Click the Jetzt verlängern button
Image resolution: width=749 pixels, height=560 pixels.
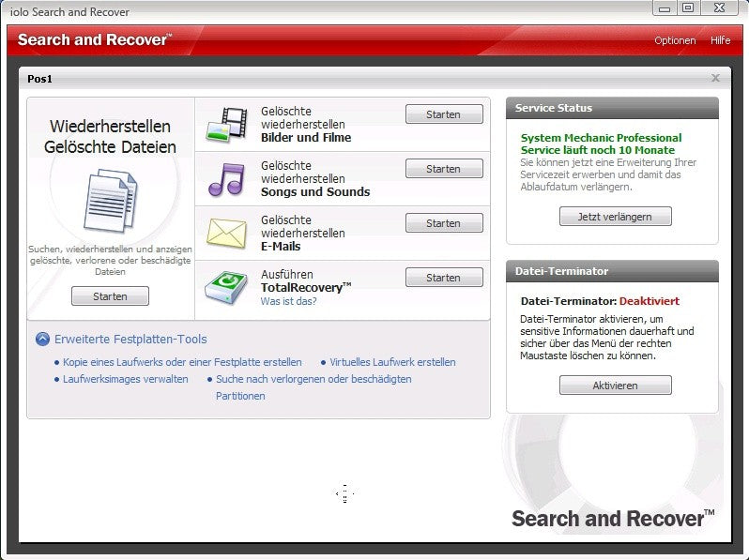(x=616, y=217)
